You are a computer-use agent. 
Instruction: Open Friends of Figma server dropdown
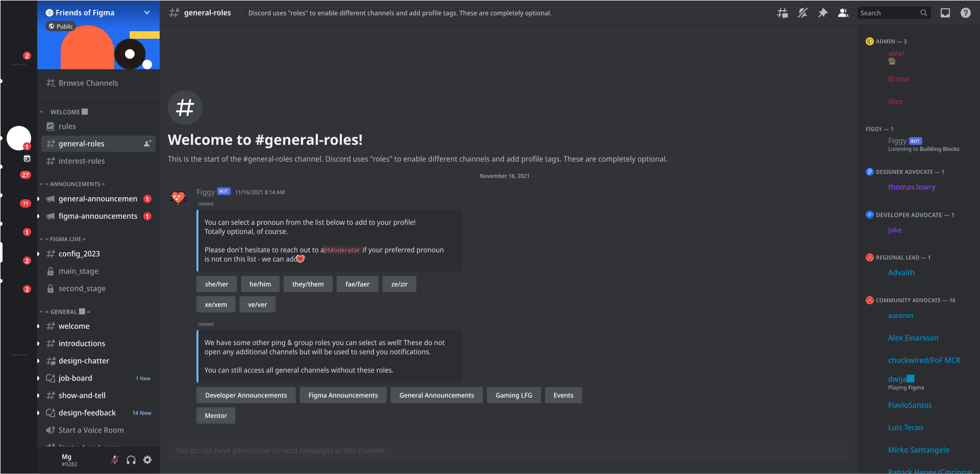click(147, 13)
